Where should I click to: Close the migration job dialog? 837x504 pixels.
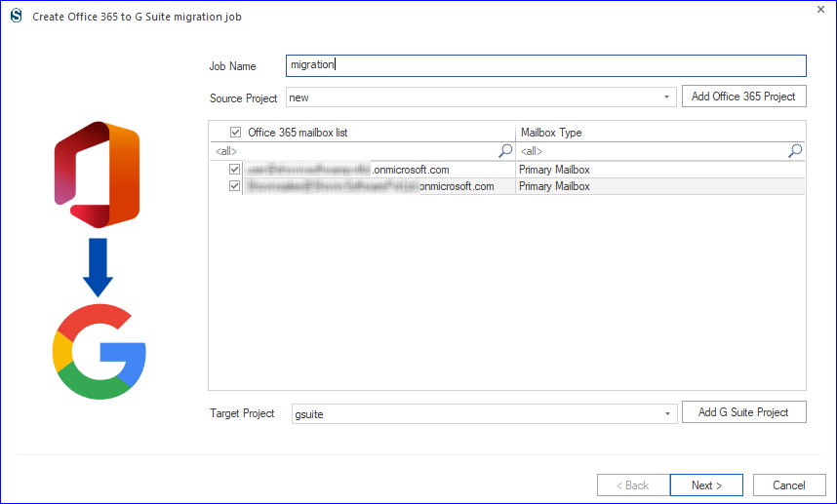click(x=820, y=10)
